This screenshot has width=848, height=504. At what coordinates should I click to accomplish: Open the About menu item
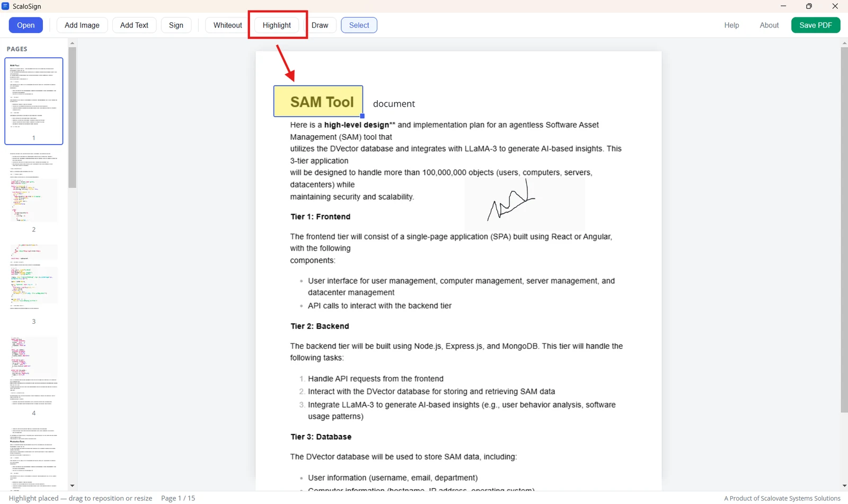point(769,25)
